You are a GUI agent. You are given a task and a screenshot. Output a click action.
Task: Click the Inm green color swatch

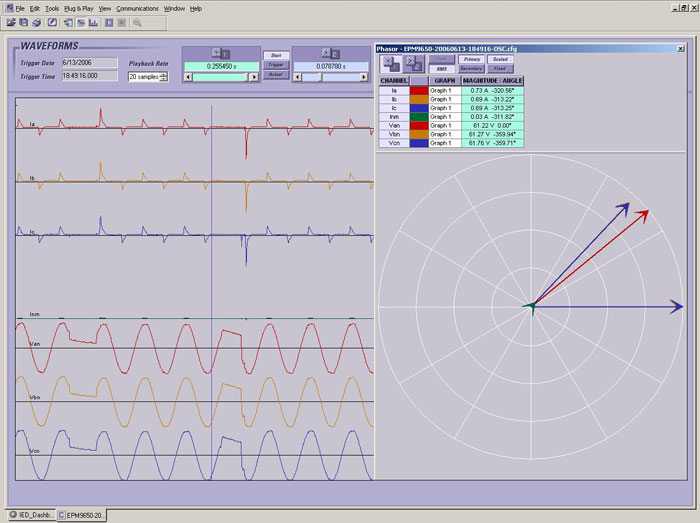(x=419, y=116)
